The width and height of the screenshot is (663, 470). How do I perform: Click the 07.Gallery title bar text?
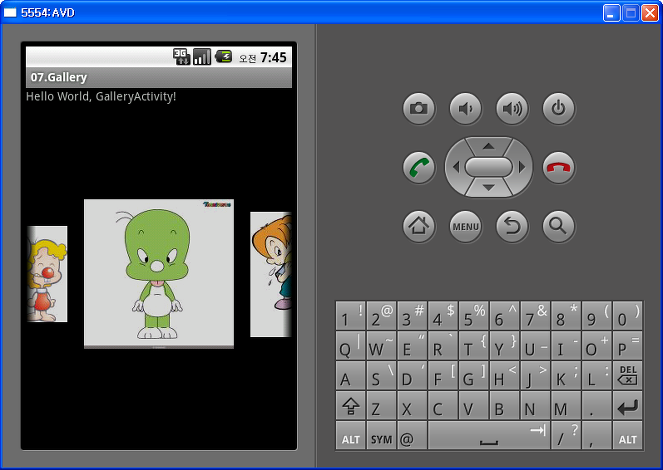coord(59,77)
